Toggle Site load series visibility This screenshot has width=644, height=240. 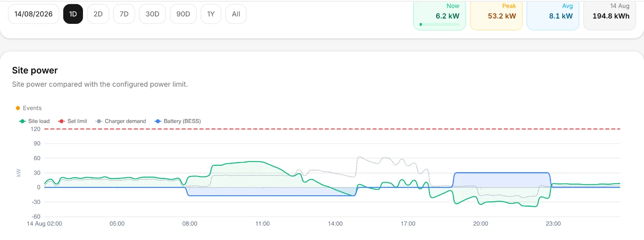pos(34,121)
